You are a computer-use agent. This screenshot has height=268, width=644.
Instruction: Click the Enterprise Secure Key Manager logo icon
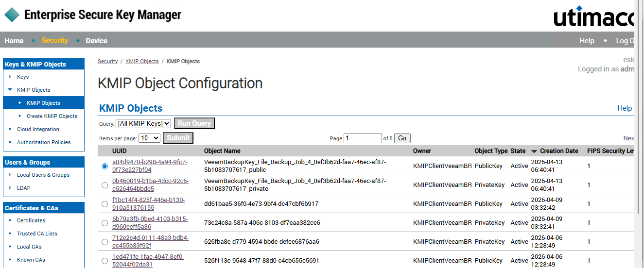(x=12, y=15)
